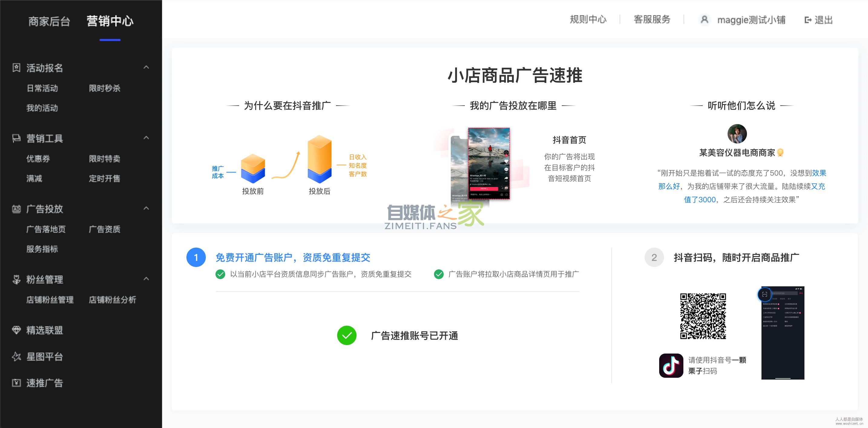Open 规则中心 in top navigation

pos(588,20)
